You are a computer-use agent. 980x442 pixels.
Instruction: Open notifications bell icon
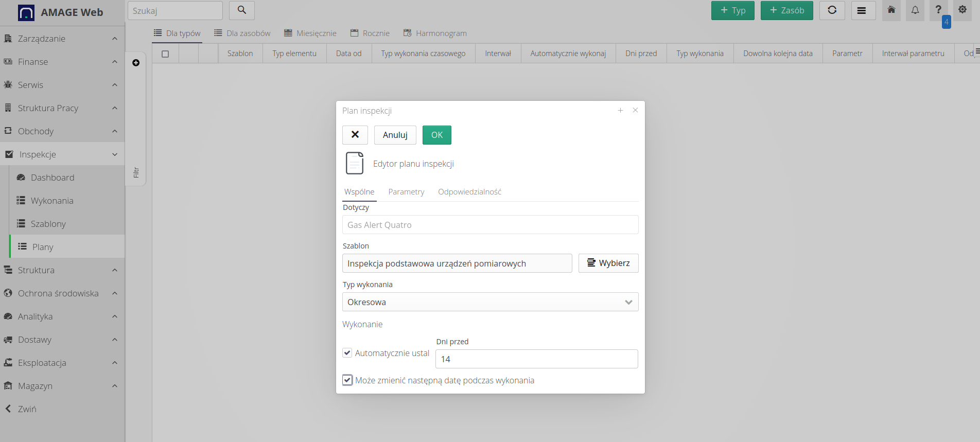click(x=915, y=10)
